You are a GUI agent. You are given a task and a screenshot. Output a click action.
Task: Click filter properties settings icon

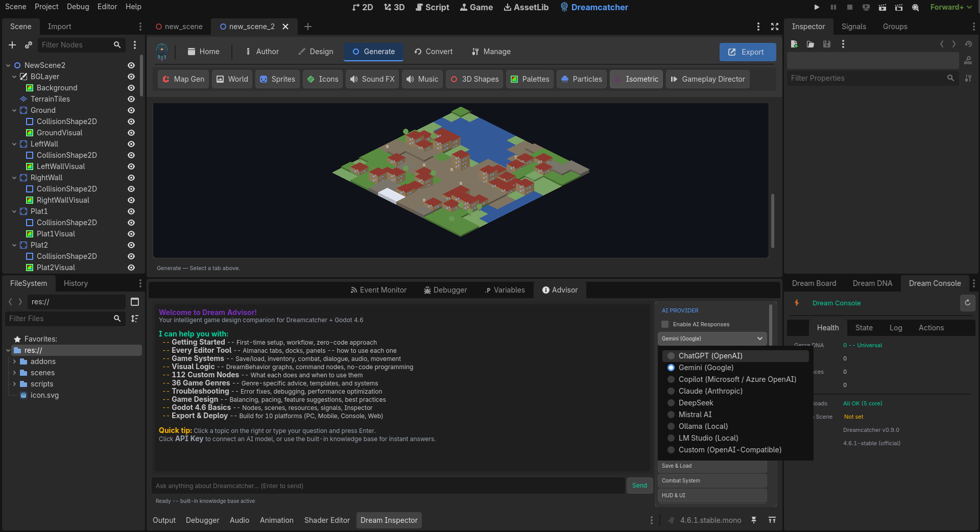point(968,78)
